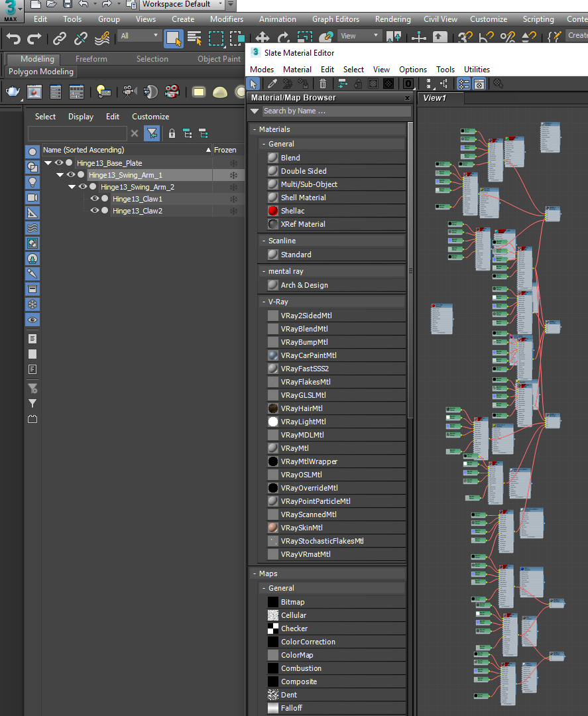Switch to the Object Paint ribbon tab

pyautogui.click(x=219, y=59)
